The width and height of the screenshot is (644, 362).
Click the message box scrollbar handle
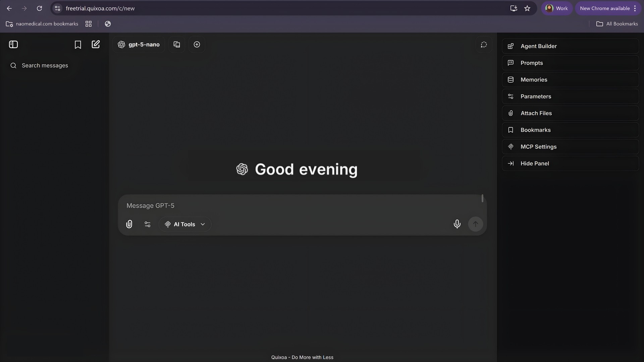[482, 198]
